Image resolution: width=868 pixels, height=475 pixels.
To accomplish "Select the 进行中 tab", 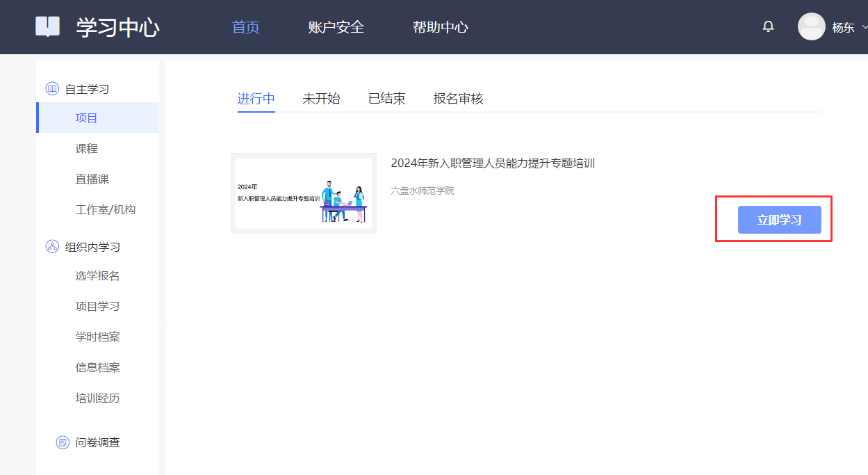I will point(256,99).
